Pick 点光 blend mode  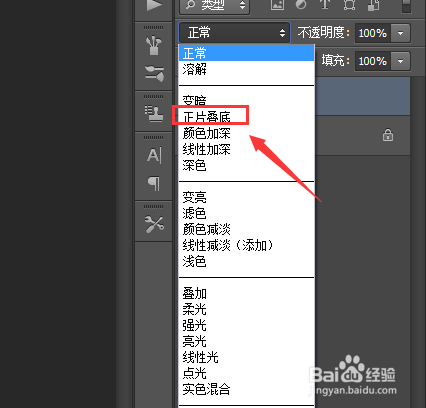tap(247, 373)
